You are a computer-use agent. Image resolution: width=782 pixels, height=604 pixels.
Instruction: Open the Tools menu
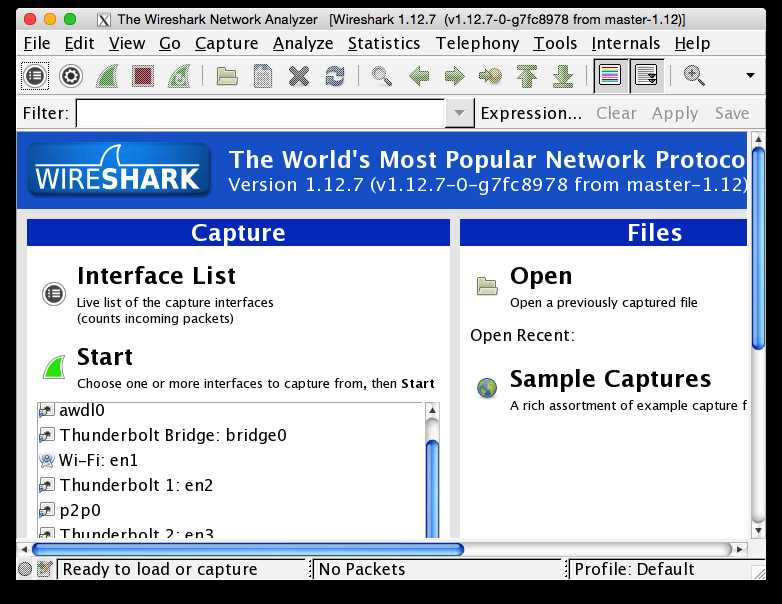555,43
